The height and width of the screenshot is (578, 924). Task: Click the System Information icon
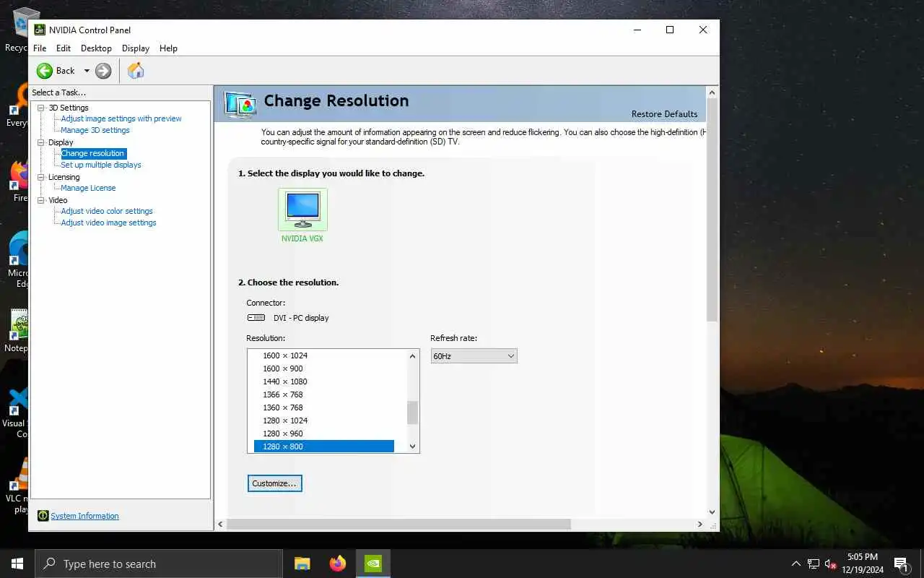coord(43,516)
